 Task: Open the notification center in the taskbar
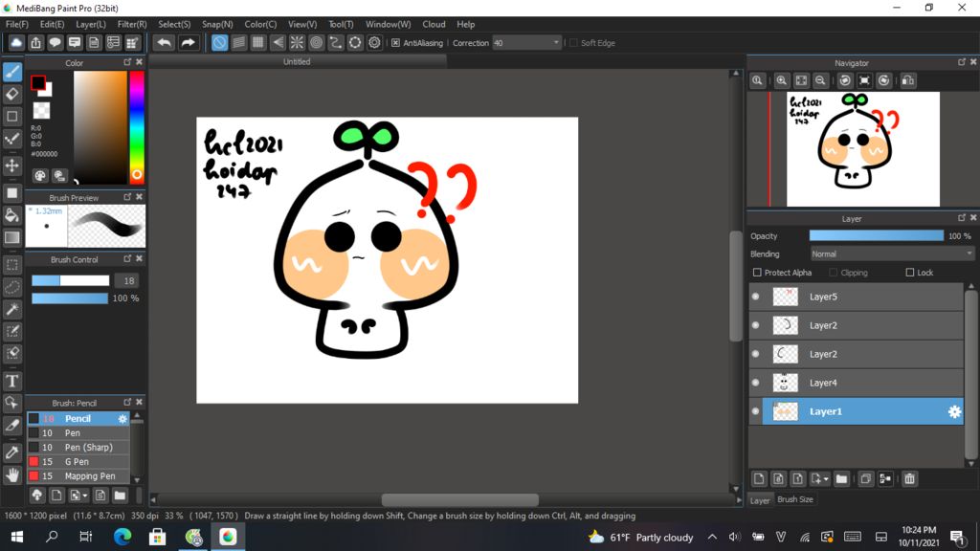tap(957, 537)
